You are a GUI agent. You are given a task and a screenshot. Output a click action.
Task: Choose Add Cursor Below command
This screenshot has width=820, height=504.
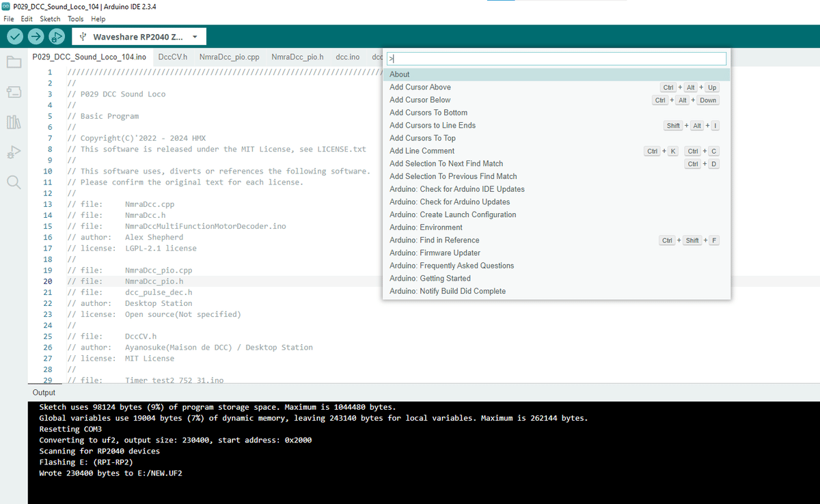[556, 100]
